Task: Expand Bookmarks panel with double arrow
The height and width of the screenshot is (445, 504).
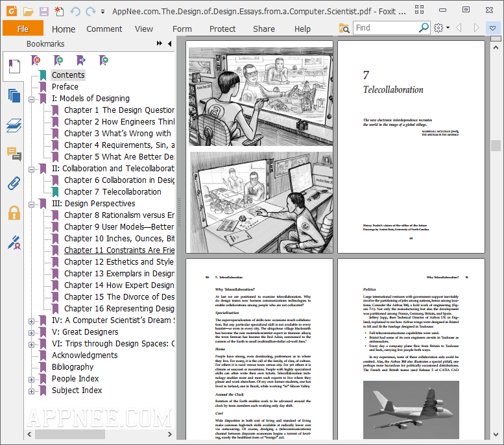Action: tap(160, 43)
